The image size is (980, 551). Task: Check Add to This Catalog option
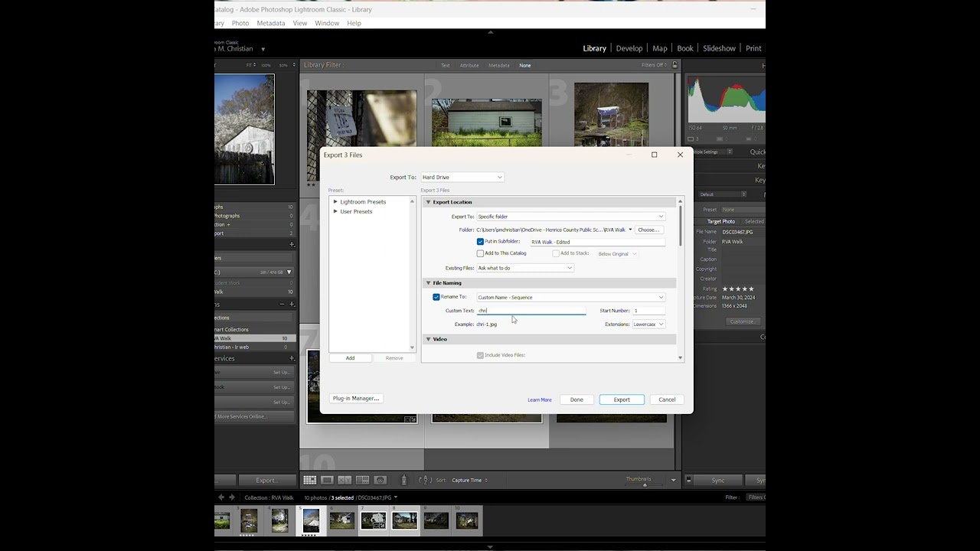coord(480,253)
